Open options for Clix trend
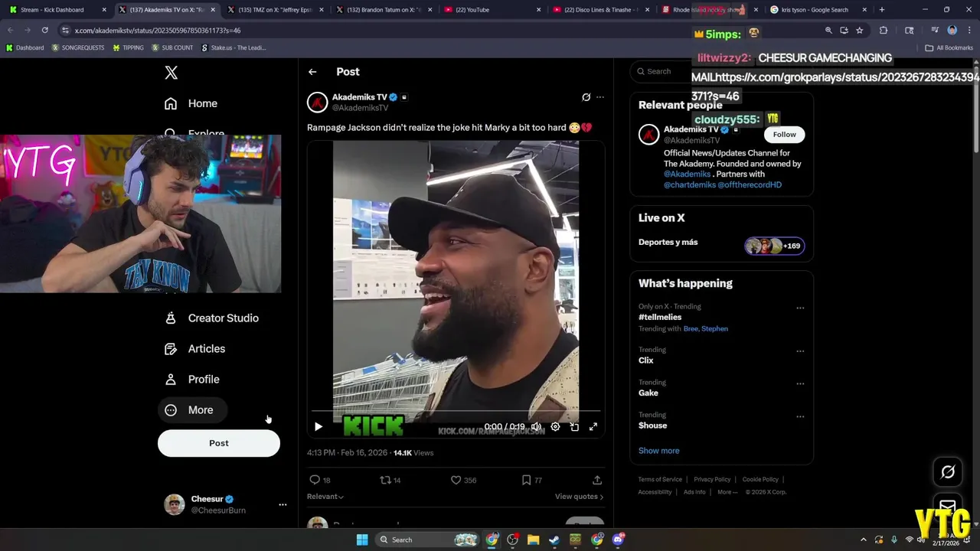 (800, 351)
